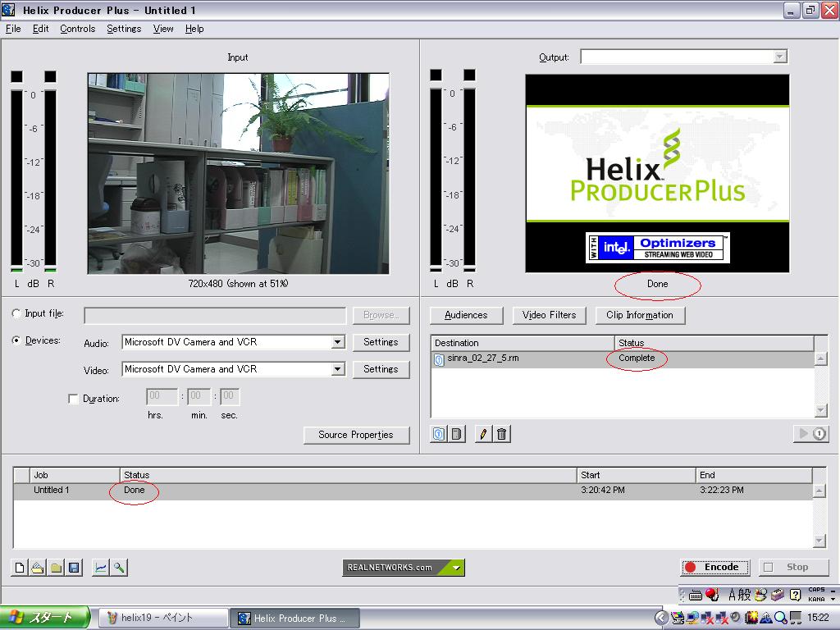Viewport: 840px width, 630px height.
Task: Click the IME input mode 'A' icon
Action: [x=732, y=595]
